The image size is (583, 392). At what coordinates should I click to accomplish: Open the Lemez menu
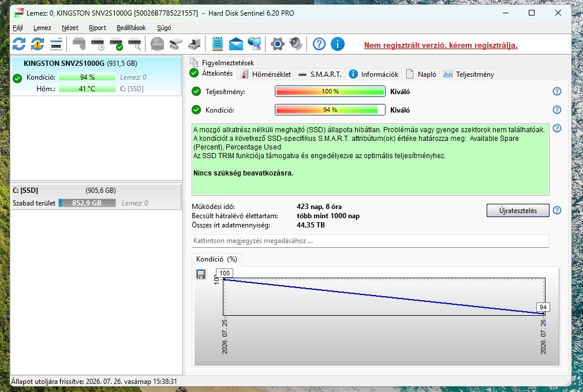pyautogui.click(x=42, y=28)
